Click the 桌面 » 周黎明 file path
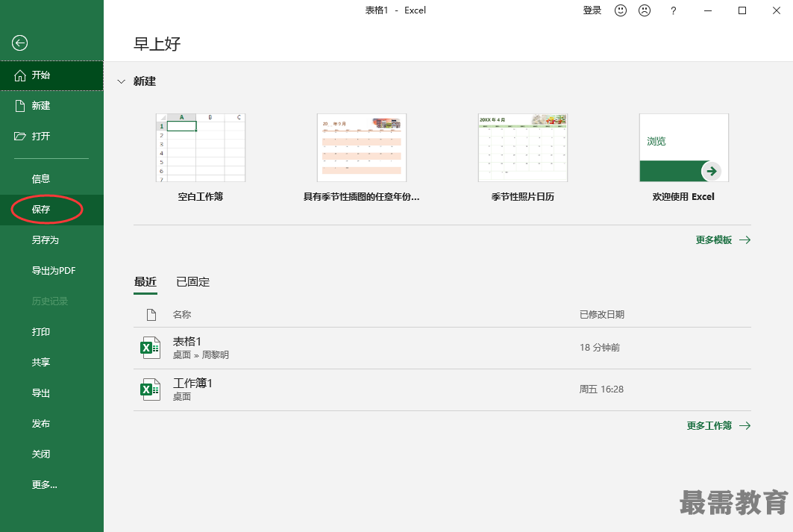 (x=201, y=355)
